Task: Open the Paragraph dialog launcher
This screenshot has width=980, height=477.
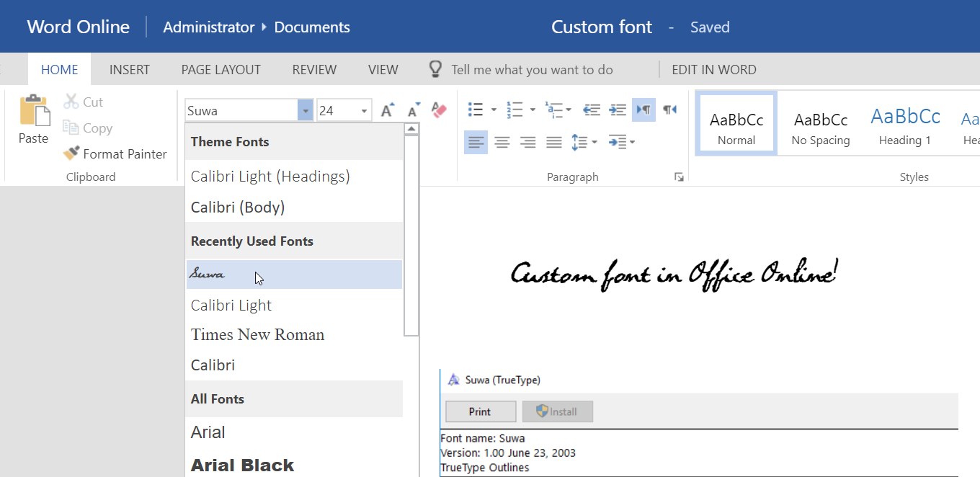Action: pos(679,177)
